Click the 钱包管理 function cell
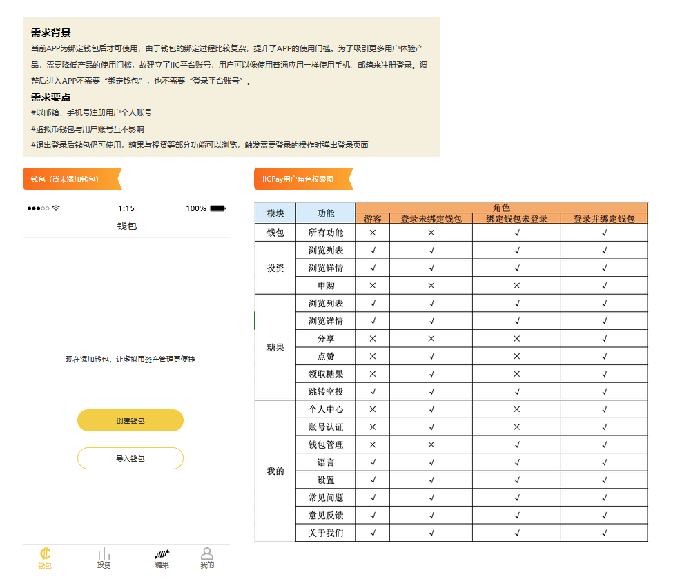 pyautogui.click(x=325, y=444)
